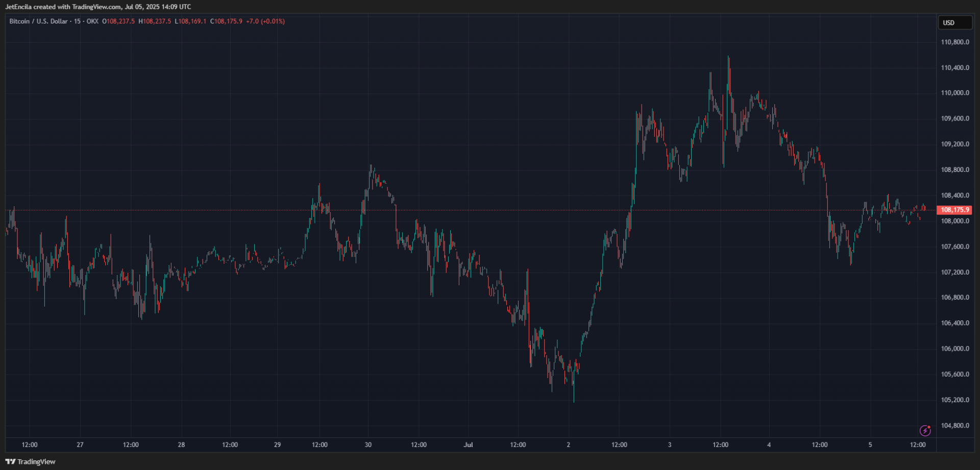Click the 110,800.0 price axis label

click(954, 42)
